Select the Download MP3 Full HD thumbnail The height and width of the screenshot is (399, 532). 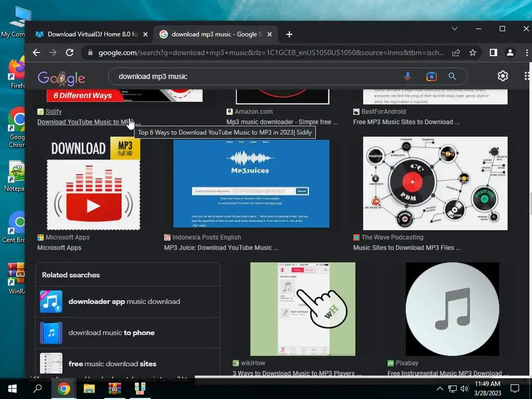pos(94,183)
